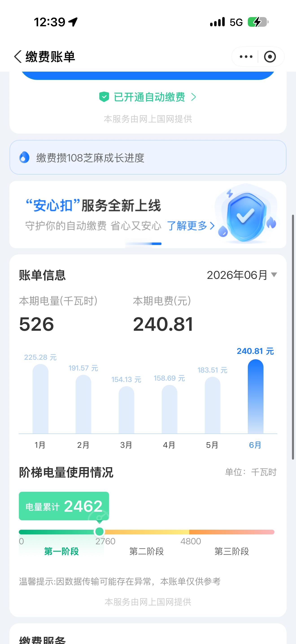Viewport: 296px width, 644px height.
Task: Tap the 单位：千瓦时 unit label
Action: click(x=251, y=472)
